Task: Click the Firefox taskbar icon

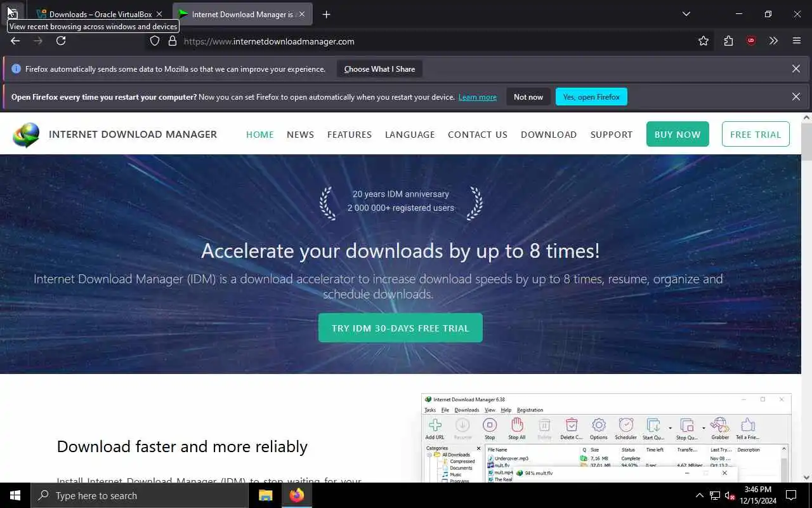Action: coord(296,495)
